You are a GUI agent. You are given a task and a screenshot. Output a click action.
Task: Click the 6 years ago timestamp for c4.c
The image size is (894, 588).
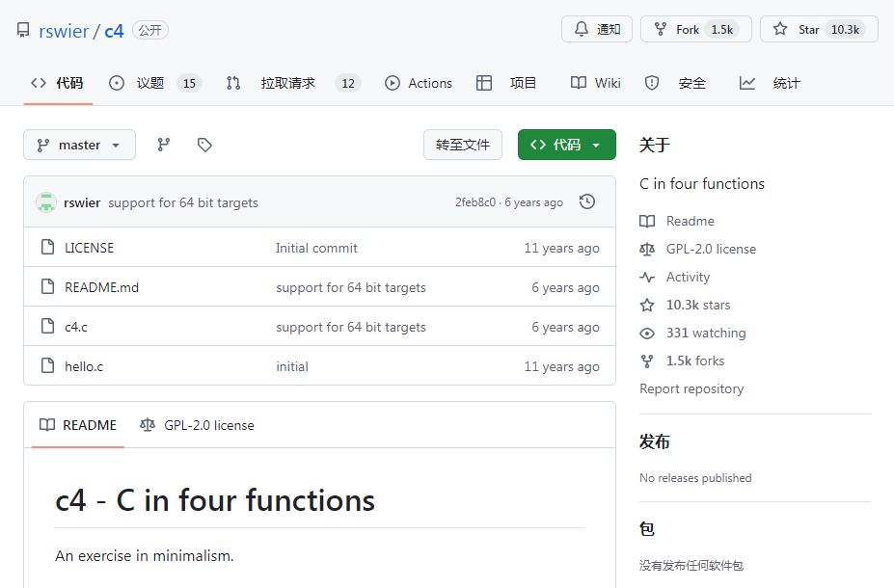[565, 327]
